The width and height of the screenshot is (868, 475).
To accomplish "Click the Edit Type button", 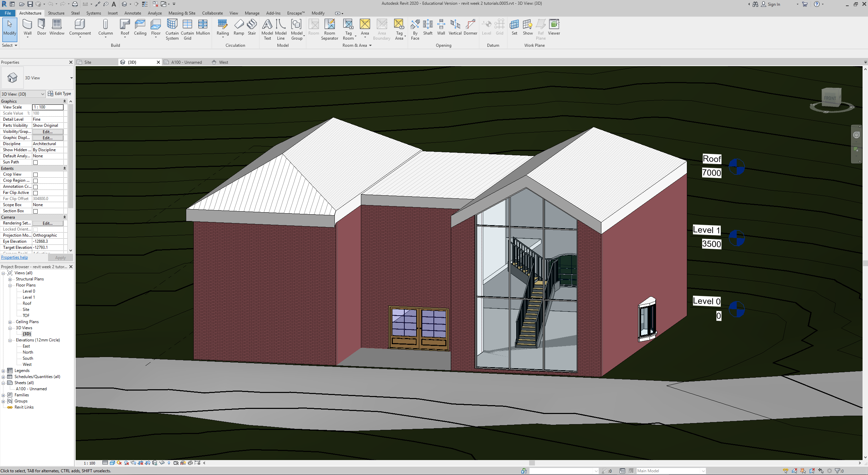I will (x=60, y=94).
